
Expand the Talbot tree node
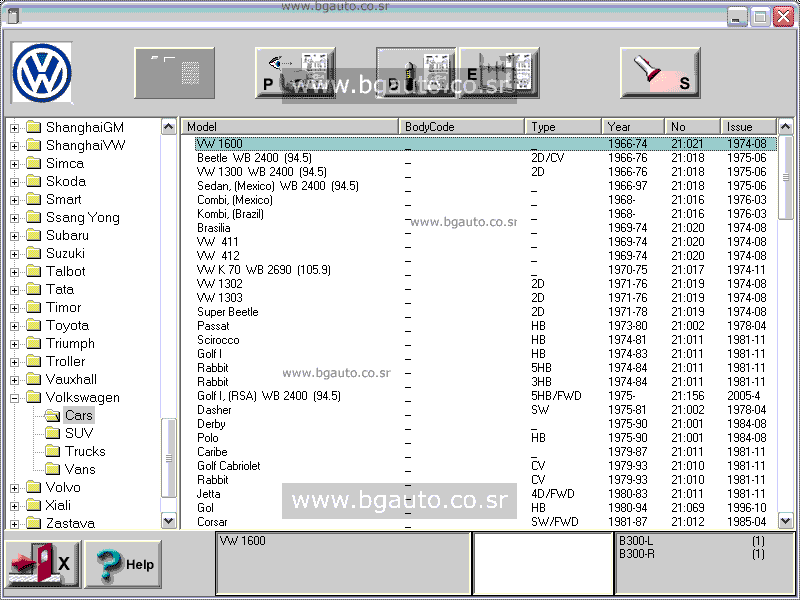tap(14, 272)
